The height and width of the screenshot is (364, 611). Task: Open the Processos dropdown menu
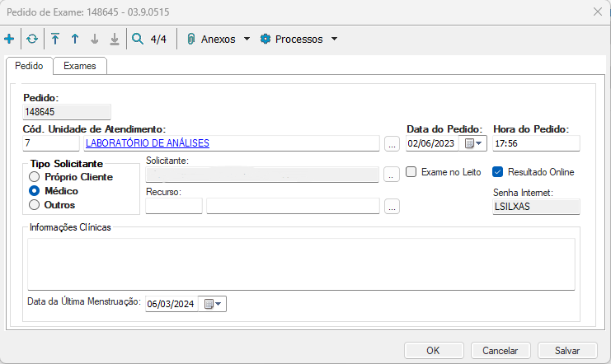(299, 39)
